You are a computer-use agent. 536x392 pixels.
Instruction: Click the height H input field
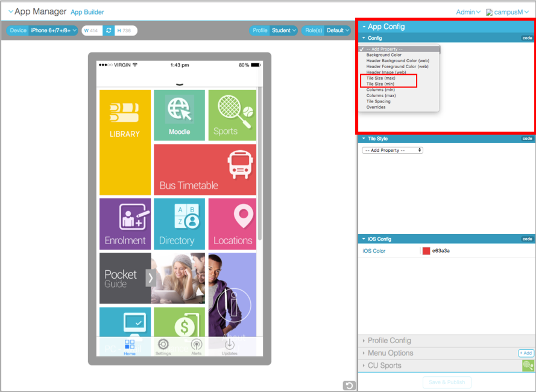(x=126, y=30)
